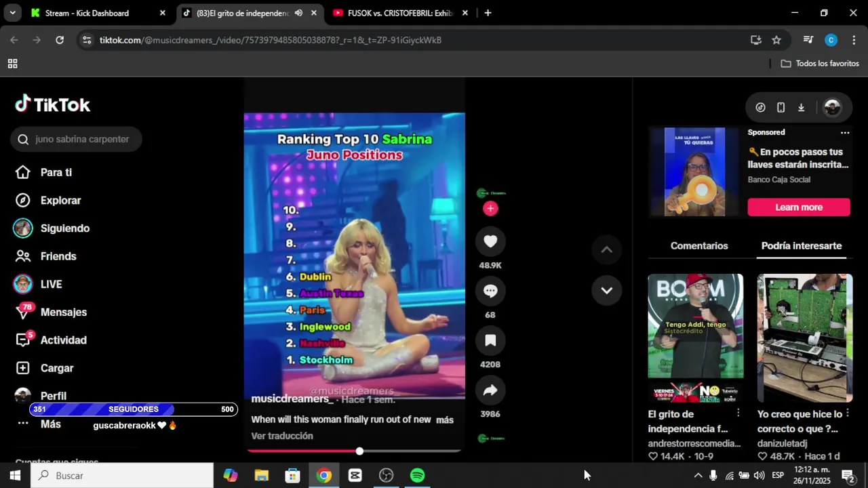
Task: Click the download desktop app icon
Action: [801, 107]
